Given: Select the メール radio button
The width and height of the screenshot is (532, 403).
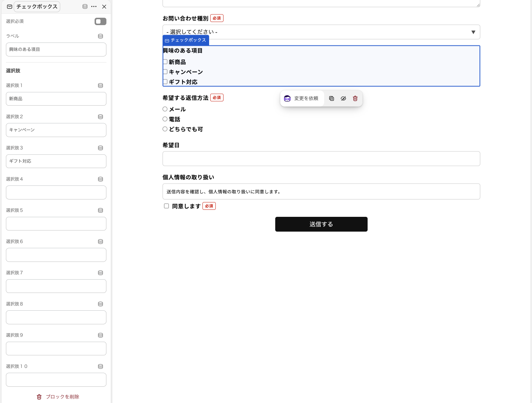Looking at the screenshot, I should pyautogui.click(x=165, y=109).
